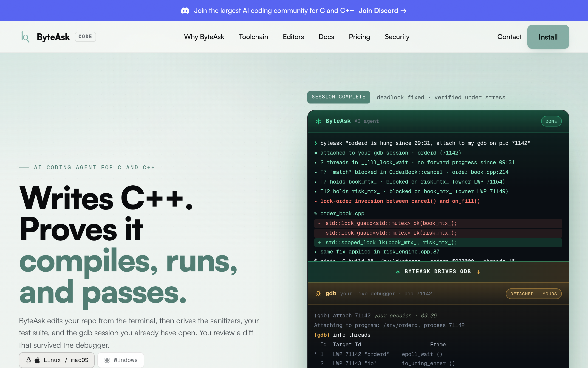Click the Apple logo icon
Screen dimensions: 588x368
click(x=37, y=360)
